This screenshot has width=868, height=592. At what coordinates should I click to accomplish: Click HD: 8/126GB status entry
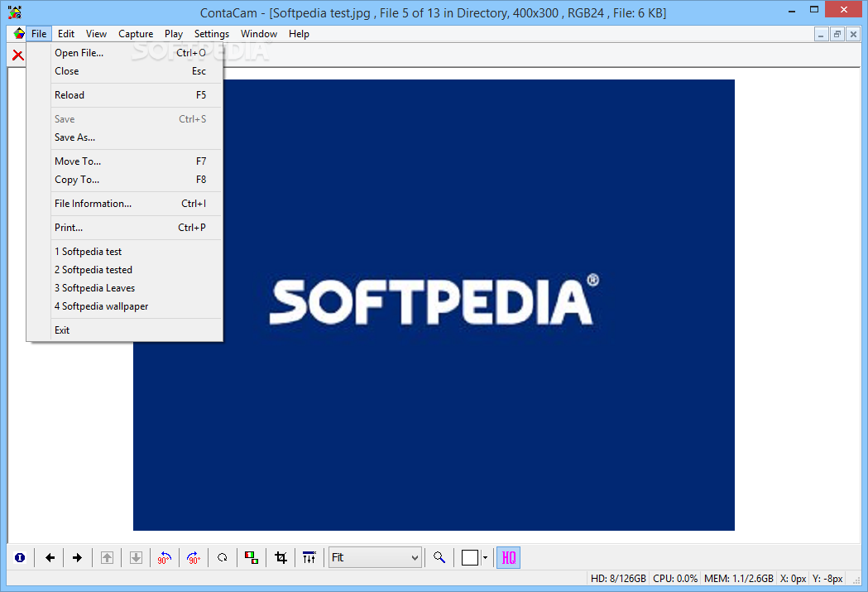[x=618, y=579]
